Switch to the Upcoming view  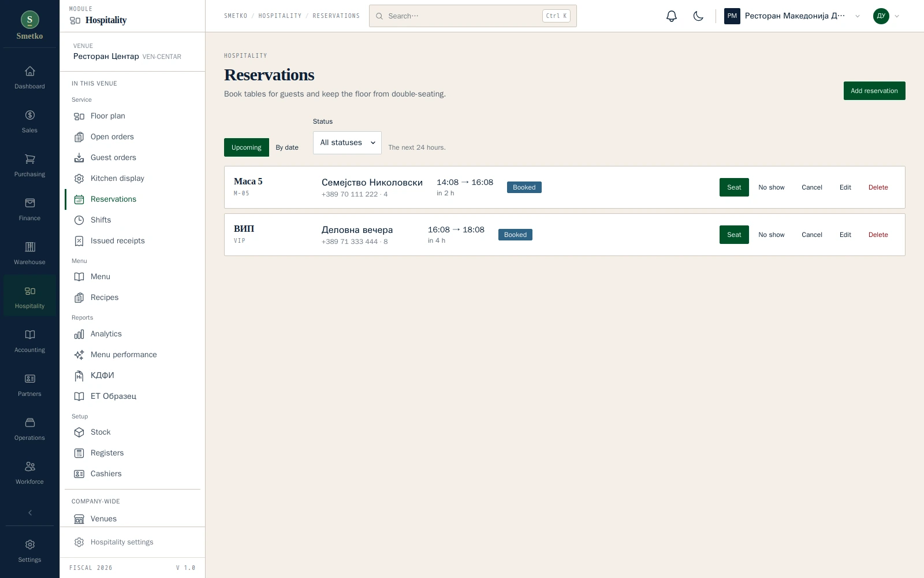247,147
